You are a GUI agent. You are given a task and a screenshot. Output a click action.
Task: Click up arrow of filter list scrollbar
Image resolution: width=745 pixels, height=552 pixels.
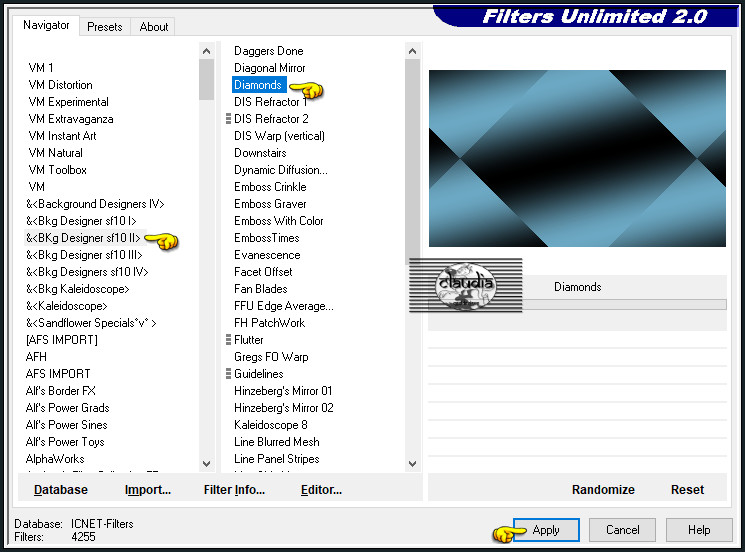pos(412,51)
